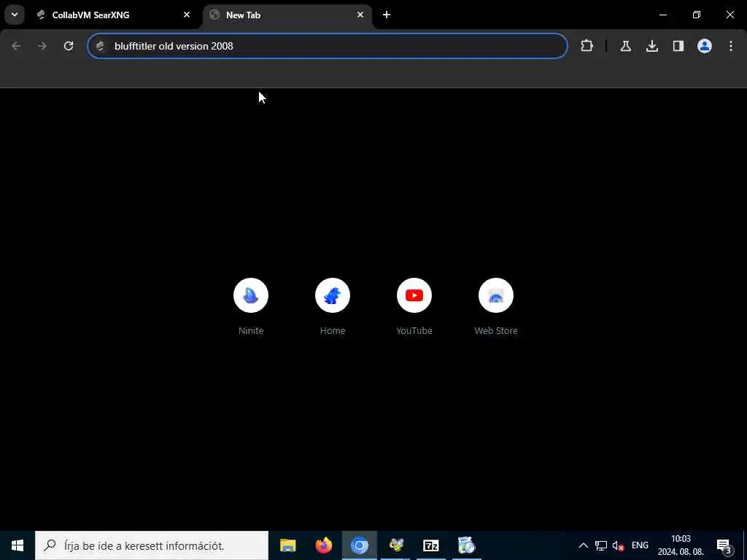Open the Ninite shortcut
The image size is (747, 560).
(x=251, y=307)
